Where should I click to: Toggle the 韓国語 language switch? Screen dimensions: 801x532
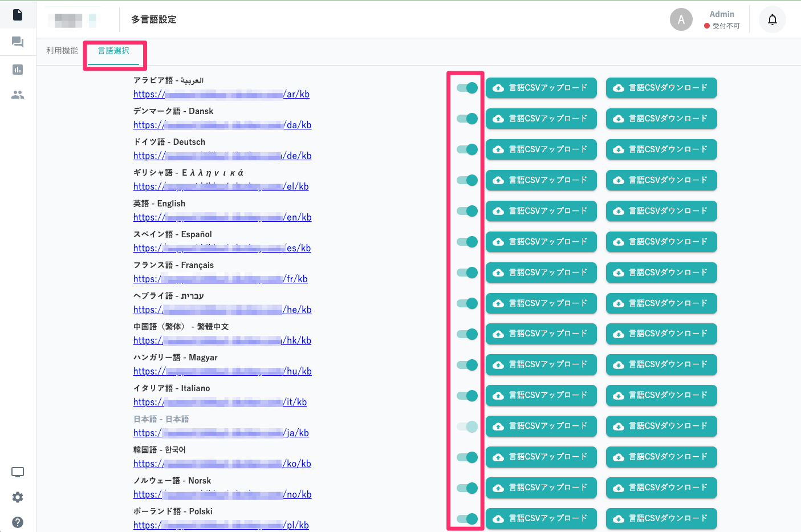(467, 457)
